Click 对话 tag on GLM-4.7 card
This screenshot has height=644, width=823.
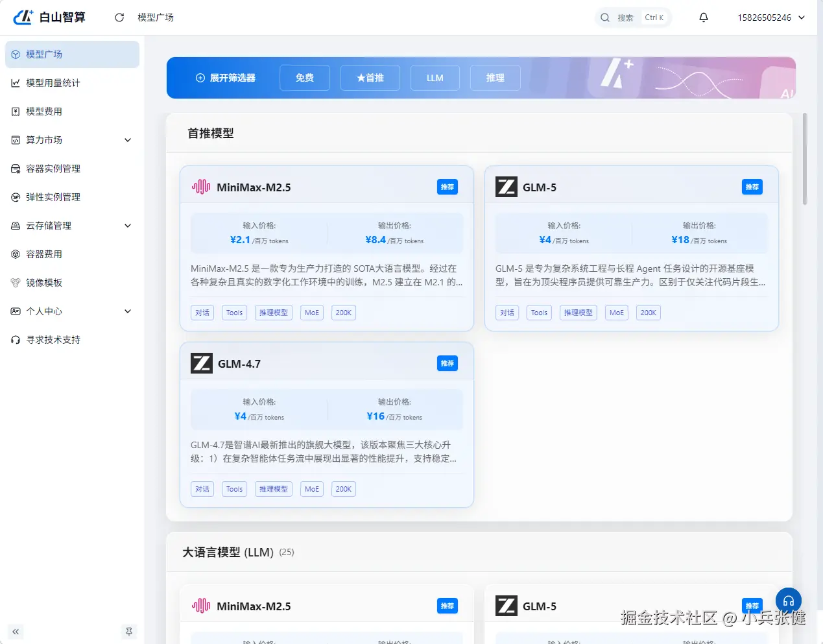(202, 489)
